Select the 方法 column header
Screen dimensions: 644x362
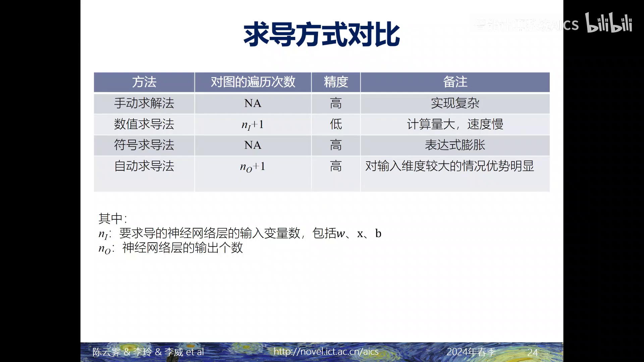click(x=144, y=82)
